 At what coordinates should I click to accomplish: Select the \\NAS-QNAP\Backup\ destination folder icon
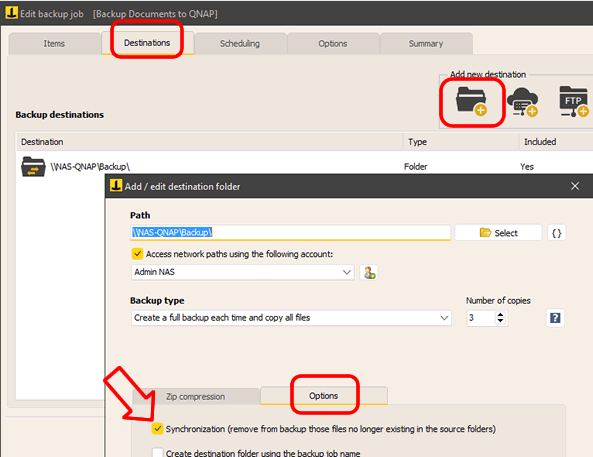pyautogui.click(x=33, y=167)
